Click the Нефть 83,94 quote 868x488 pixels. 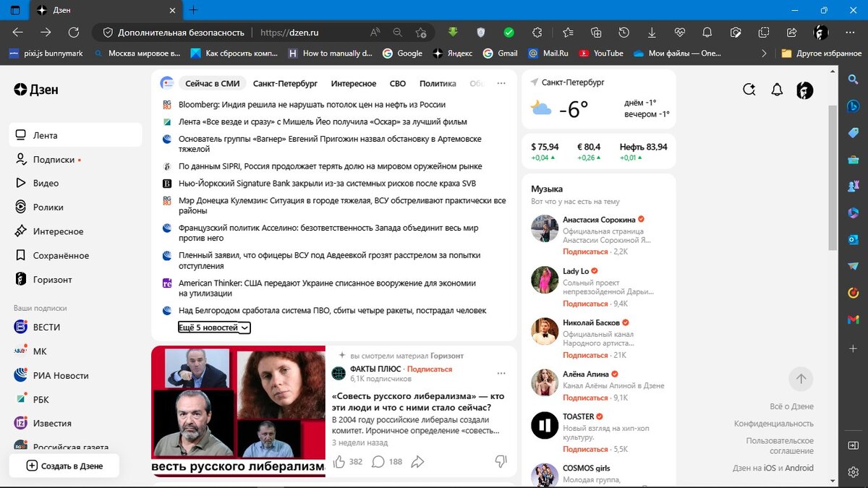pos(643,151)
